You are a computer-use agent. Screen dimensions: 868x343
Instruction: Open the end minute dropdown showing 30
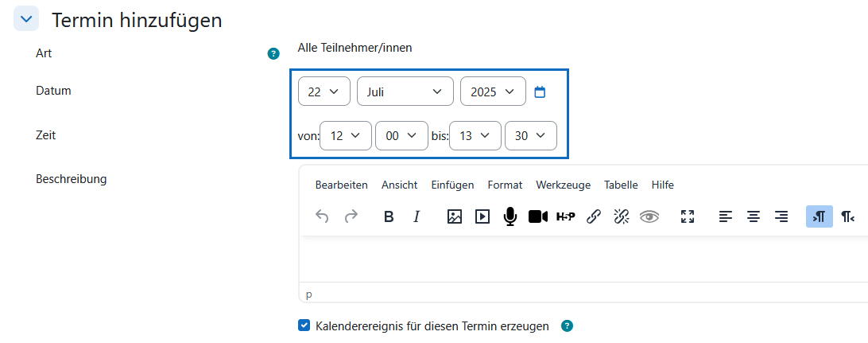[531, 136]
